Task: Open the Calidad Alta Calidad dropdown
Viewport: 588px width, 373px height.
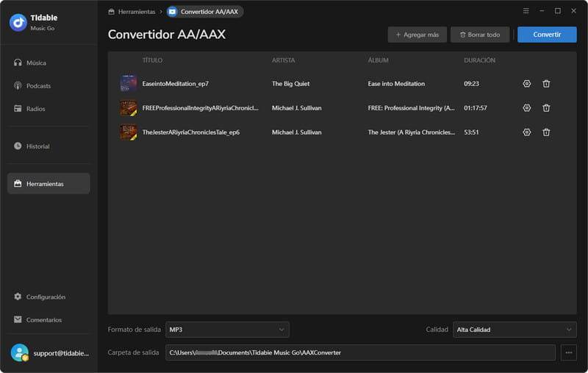Action: (x=515, y=330)
